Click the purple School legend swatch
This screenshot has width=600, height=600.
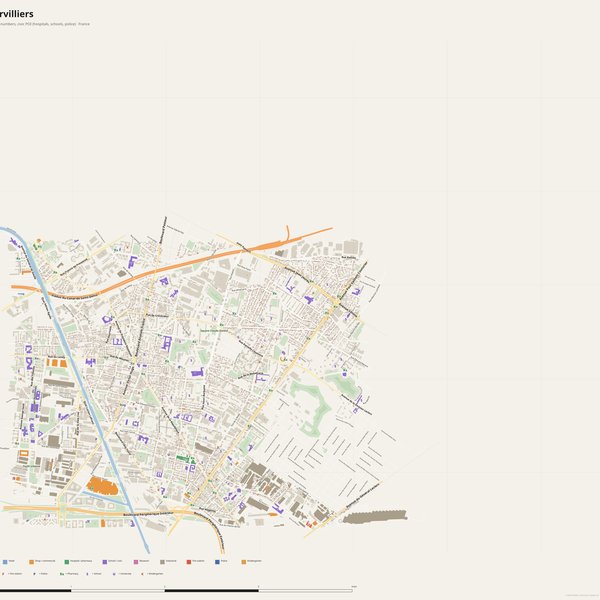(x=104, y=562)
